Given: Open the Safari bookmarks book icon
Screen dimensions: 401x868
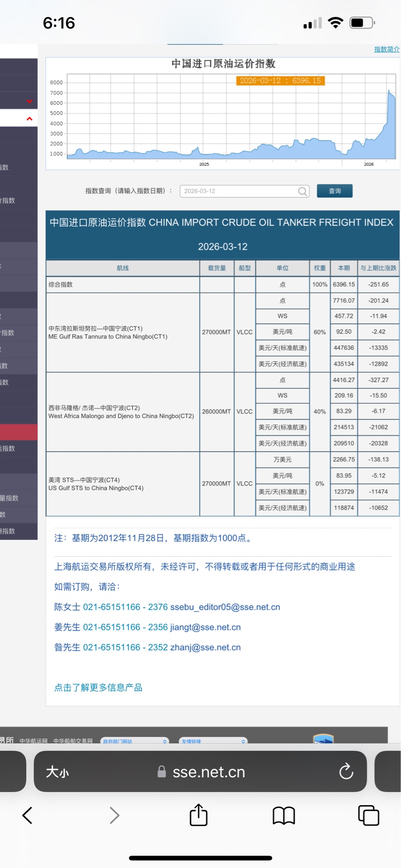Looking at the screenshot, I should (284, 815).
